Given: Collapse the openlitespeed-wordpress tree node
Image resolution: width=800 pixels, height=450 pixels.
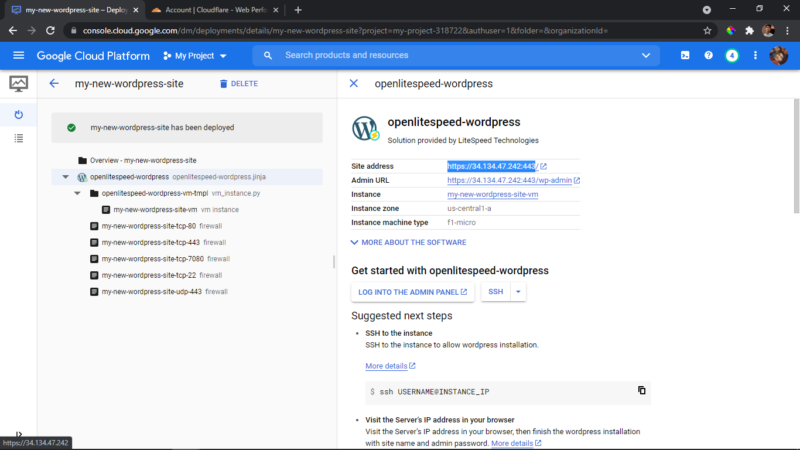Looking at the screenshot, I should [x=65, y=177].
